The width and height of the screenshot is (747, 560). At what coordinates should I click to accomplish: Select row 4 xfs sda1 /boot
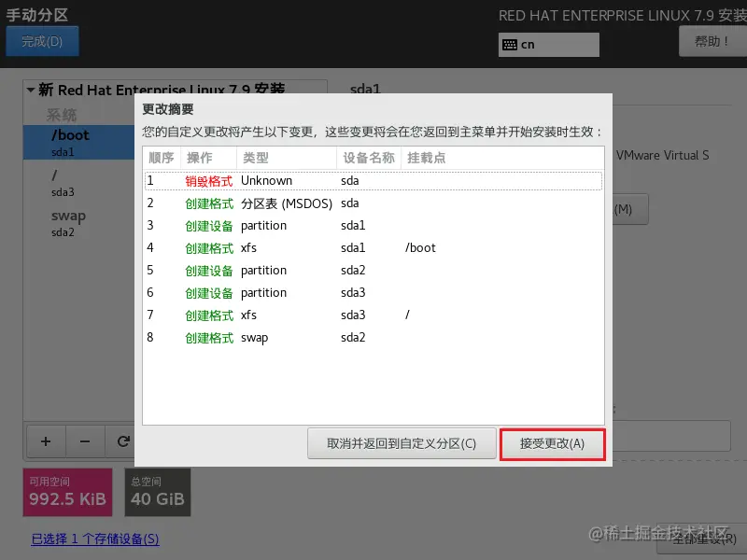pyautogui.click(x=373, y=248)
